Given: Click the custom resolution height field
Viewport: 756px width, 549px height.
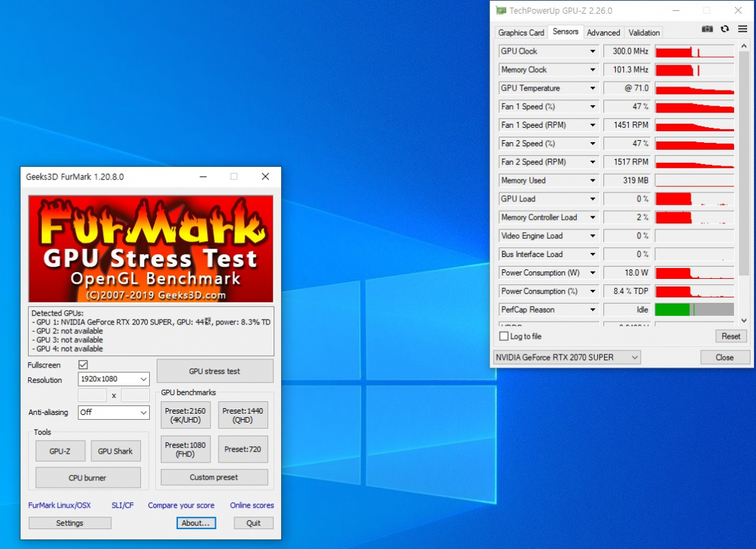Looking at the screenshot, I should coord(135,395).
